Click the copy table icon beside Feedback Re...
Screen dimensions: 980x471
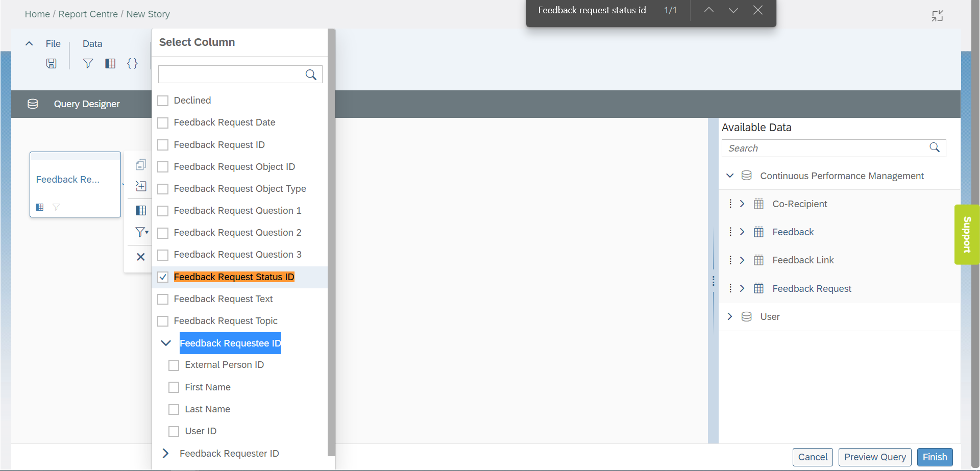pyautogui.click(x=141, y=164)
